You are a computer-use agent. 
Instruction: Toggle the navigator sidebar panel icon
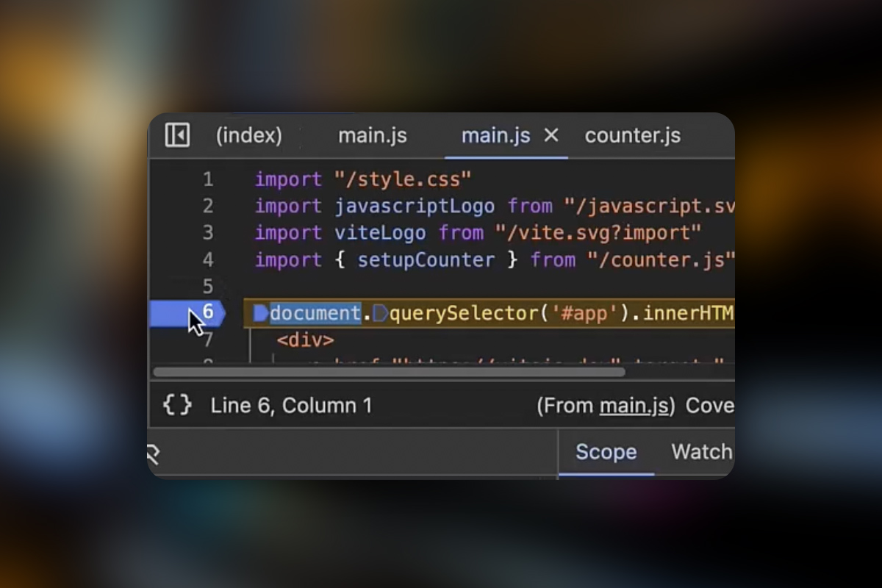click(x=177, y=135)
